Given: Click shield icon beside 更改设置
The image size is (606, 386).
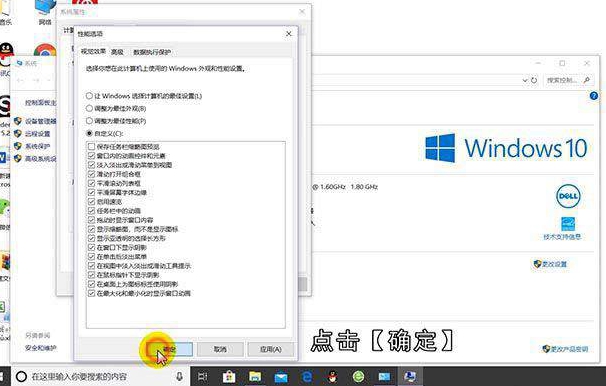Looking at the screenshot, I should click(537, 264).
